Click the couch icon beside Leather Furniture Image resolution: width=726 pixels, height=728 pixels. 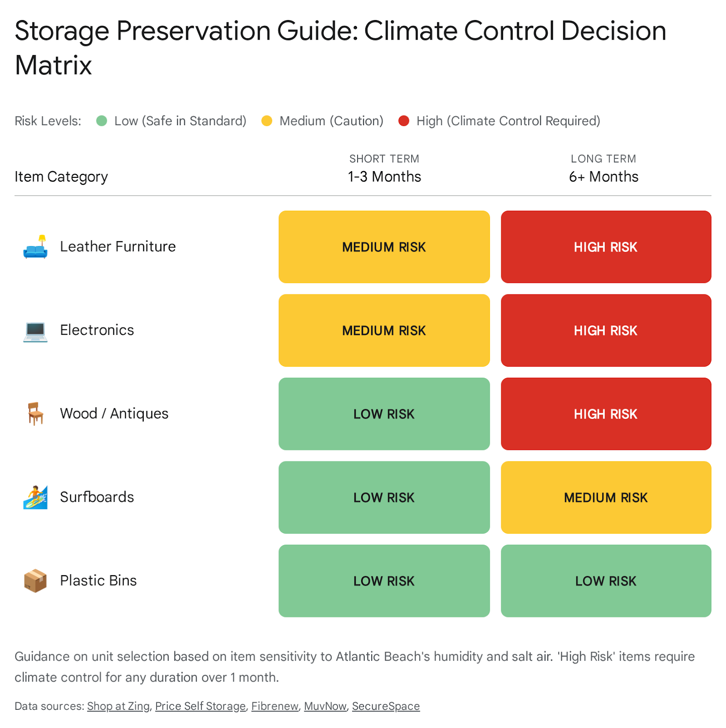pos(35,247)
